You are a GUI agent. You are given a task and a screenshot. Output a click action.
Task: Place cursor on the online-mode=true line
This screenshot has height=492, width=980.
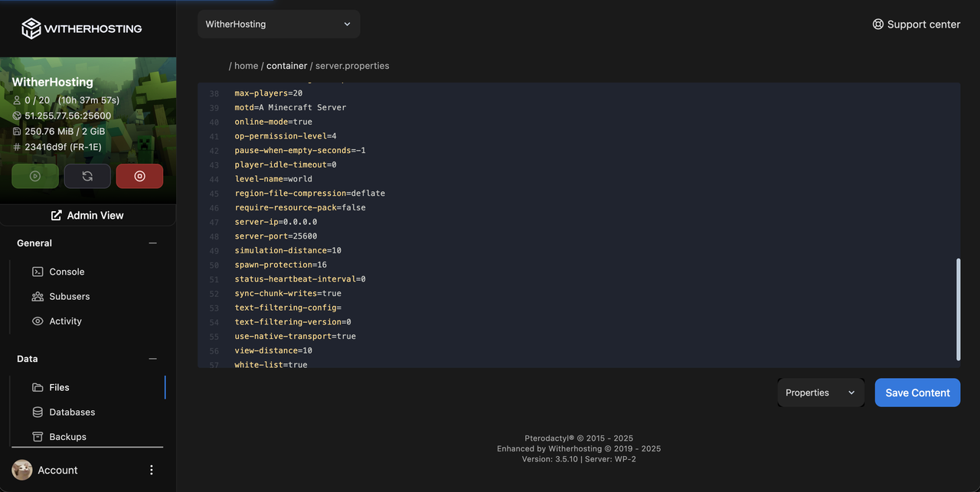[273, 122]
